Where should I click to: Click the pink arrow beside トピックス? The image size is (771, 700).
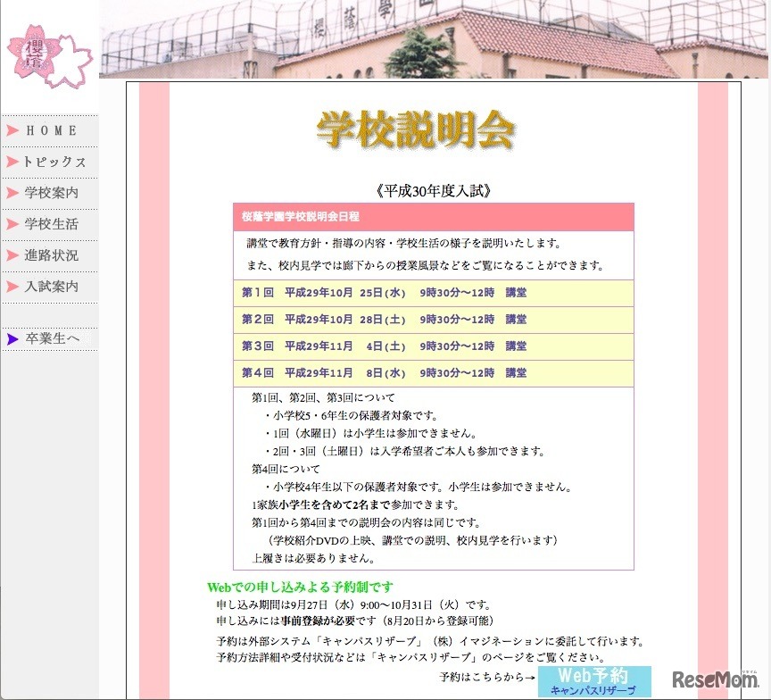11,162
